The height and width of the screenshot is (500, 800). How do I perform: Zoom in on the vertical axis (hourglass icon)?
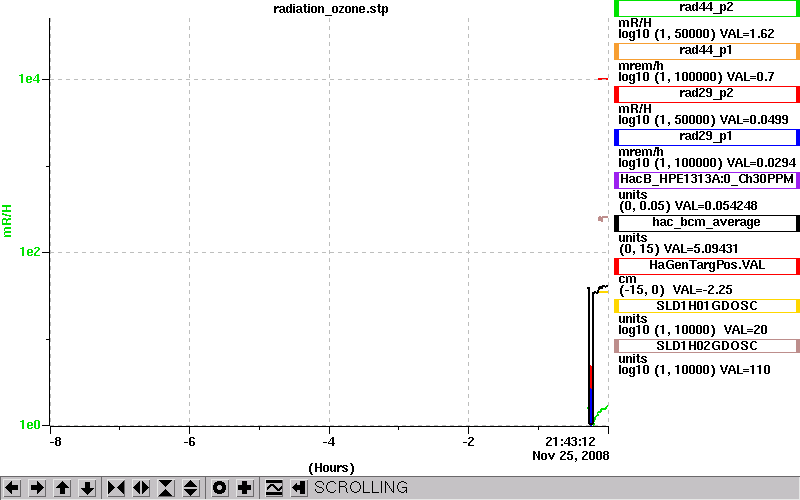(x=166, y=488)
